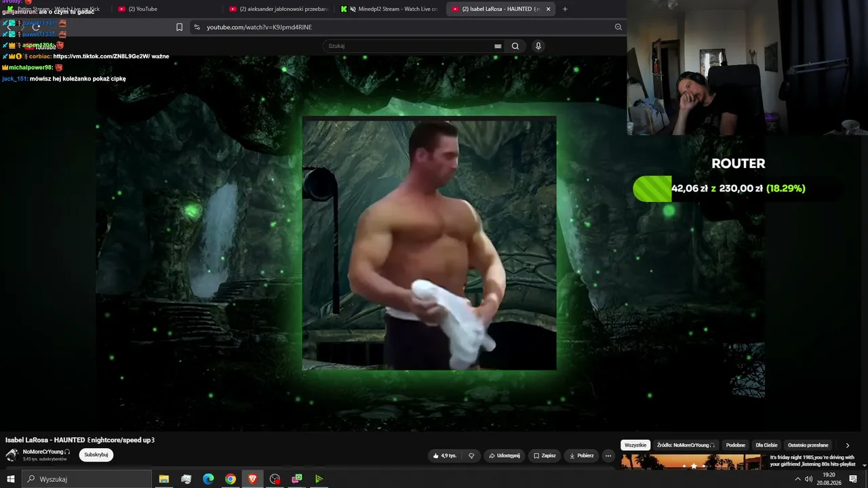
Task: Click the "5,45 tys. subskrybentów" subscriber count
Action: click(x=45, y=460)
